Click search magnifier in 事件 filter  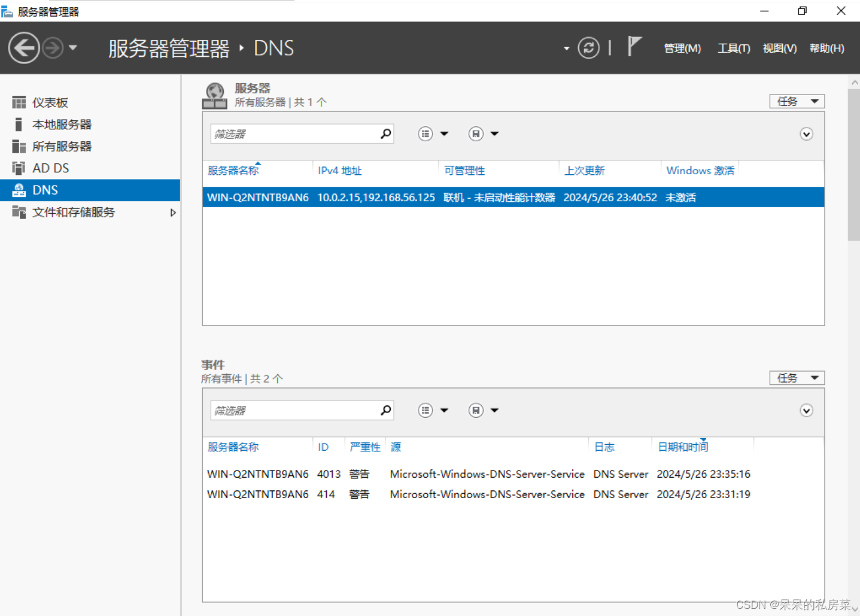(x=386, y=411)
